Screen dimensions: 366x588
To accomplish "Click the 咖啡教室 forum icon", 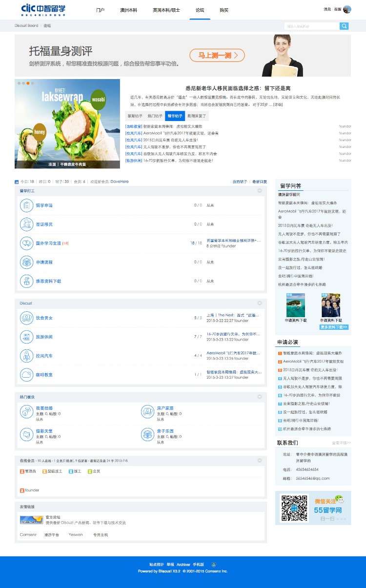I will (26, 375).
